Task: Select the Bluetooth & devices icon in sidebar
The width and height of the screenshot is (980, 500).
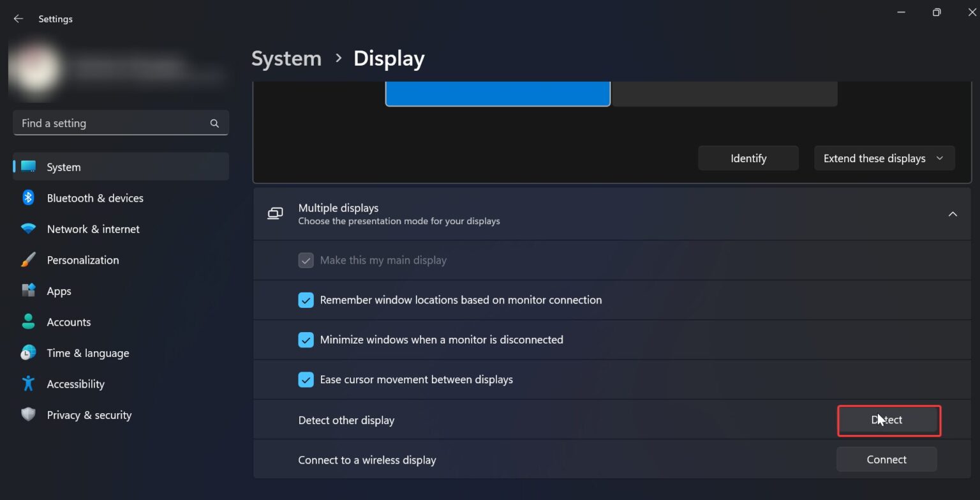Action: point(28,198)
